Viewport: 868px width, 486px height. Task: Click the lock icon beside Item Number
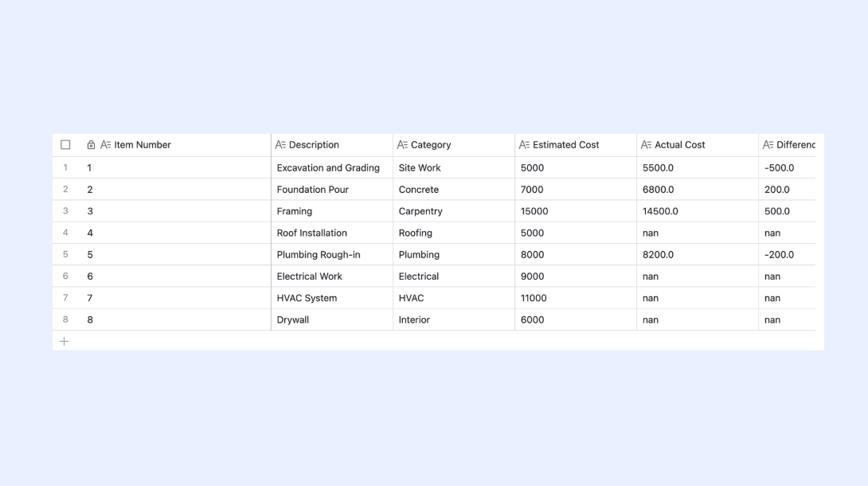click(91, 145)
